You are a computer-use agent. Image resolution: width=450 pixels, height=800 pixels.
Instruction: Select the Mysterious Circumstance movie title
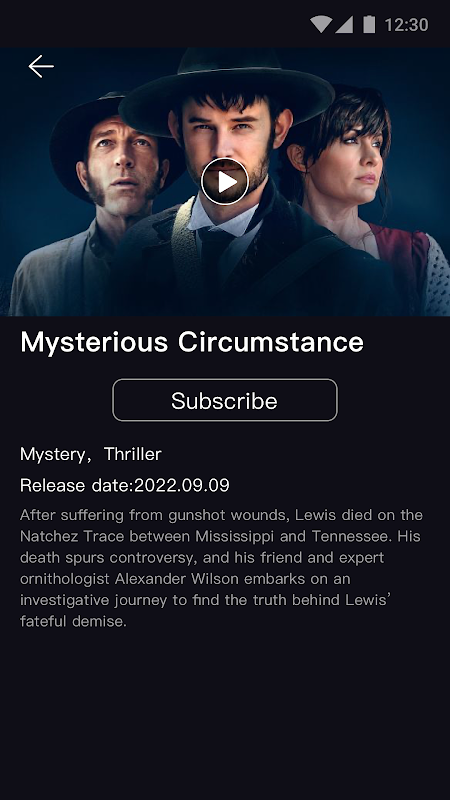192,342
